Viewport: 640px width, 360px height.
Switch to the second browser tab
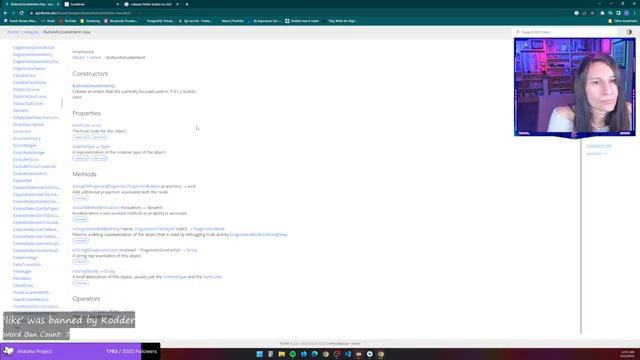point(91,4)
